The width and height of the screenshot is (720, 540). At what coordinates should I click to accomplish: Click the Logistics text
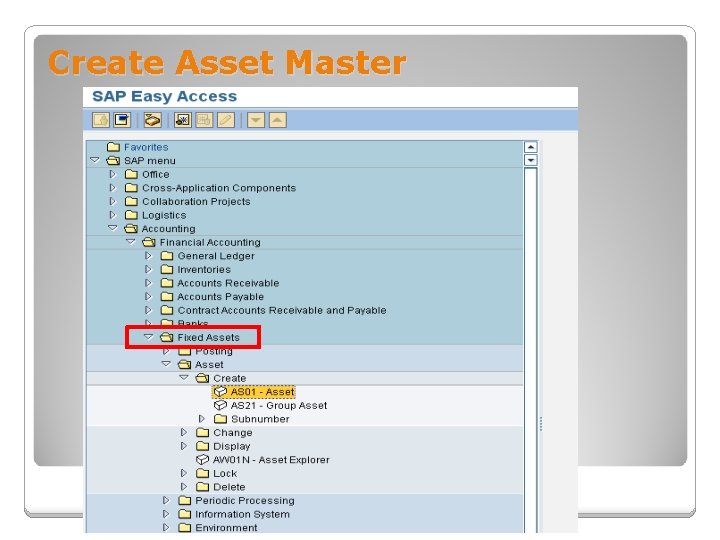click(164, 215)
